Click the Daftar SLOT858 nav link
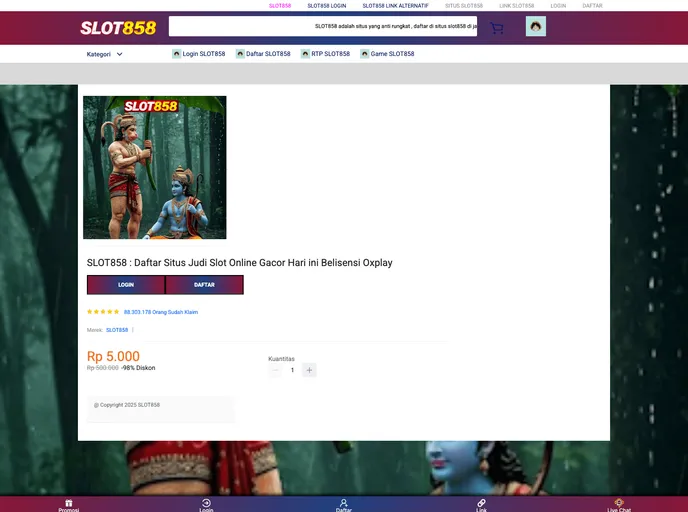The height and width of the screenshot is (512, 688). pos(268,54)
